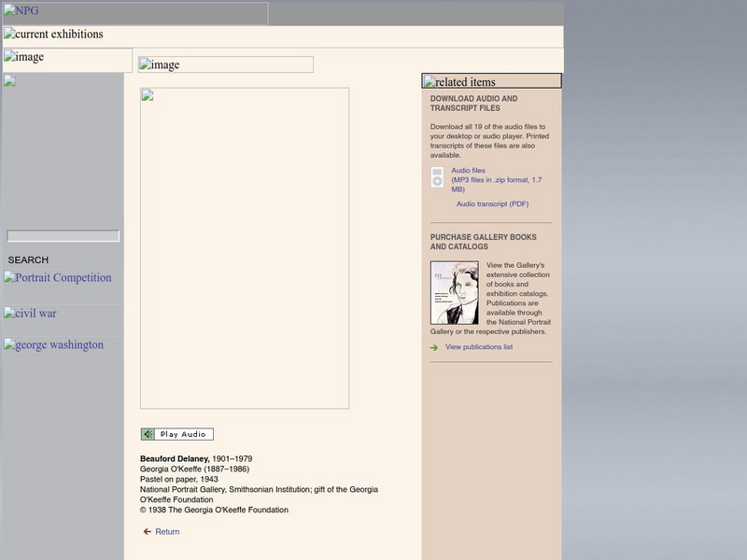The width and height of the screenshot is (747, 560).
Task: Click the NPG logo link
Action: point(135,13)
